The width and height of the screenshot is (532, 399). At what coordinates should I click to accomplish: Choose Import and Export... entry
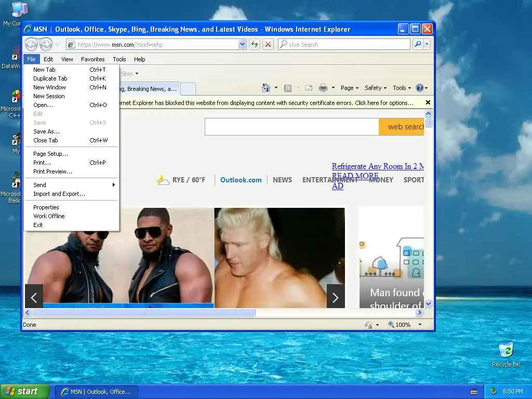[71, 194]
